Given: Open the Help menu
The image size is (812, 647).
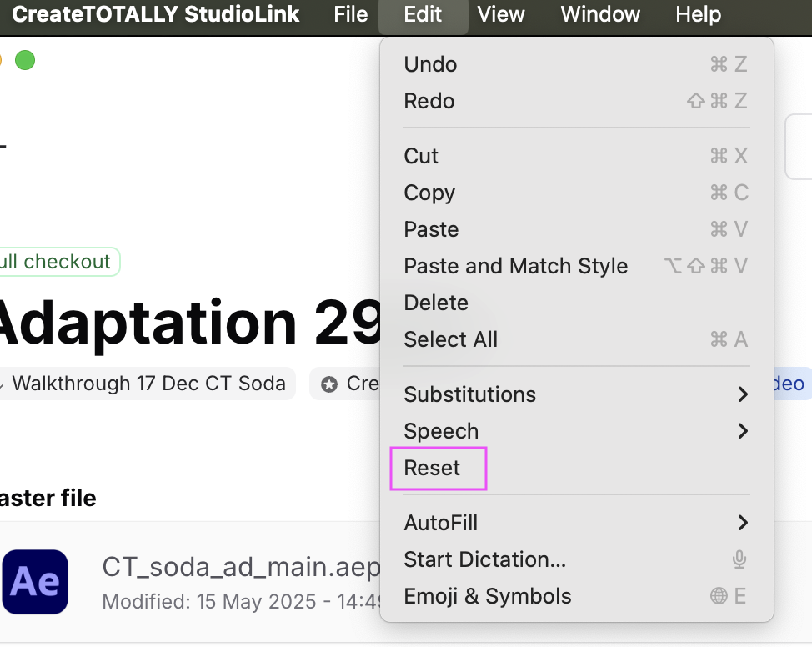Looking at the screenshot, I should click(698, 14).
